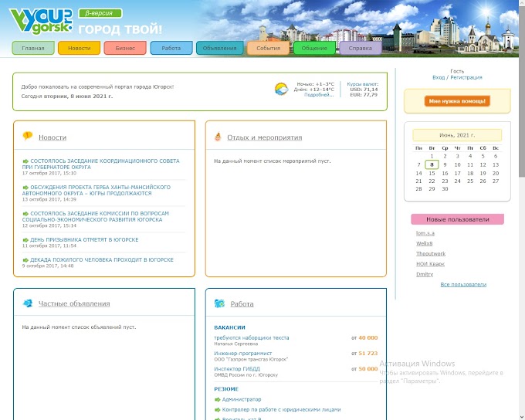Open user profile Welix8
This screenshot has width=525, height=420.
424,243
